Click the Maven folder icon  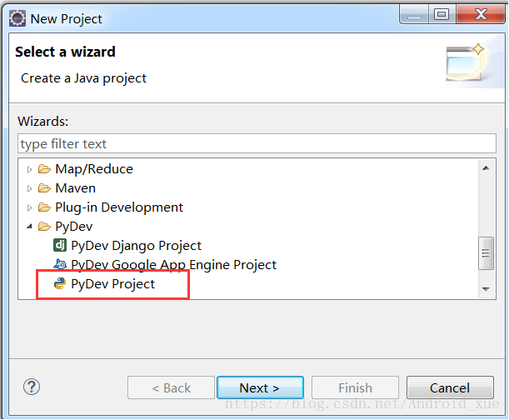pyautogui.click(x=44, y=188)
